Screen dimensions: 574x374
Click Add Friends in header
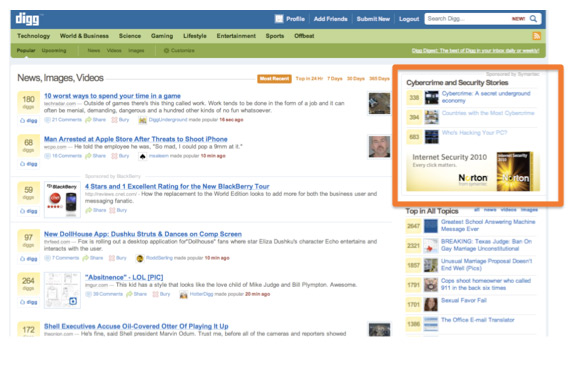click(x=330, y=19)
